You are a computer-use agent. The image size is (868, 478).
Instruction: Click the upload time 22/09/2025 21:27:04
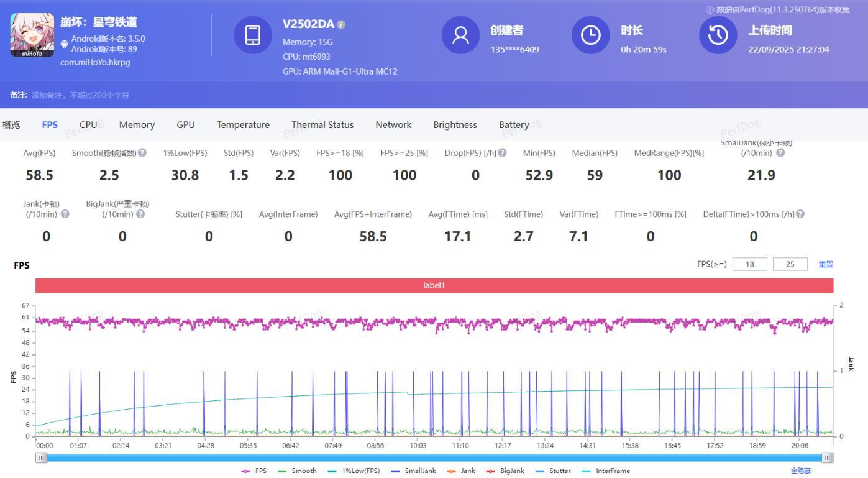click(x=788, y=50)
